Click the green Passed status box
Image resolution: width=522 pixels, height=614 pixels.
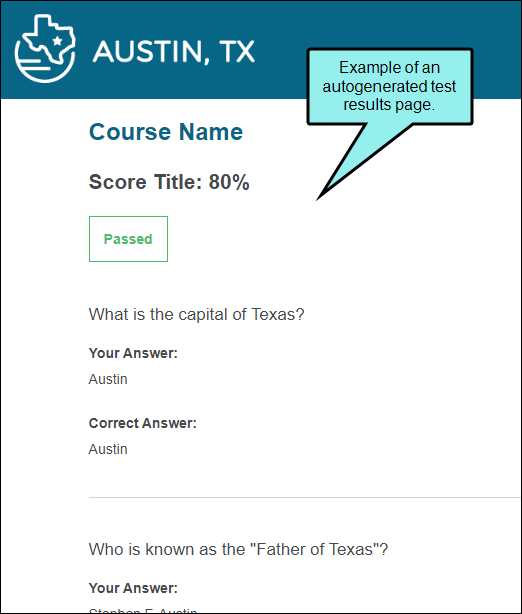coord(128,239)
